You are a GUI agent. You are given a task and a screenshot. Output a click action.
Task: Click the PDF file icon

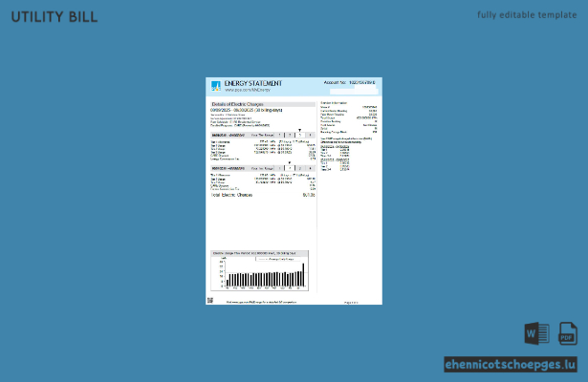pyautogui.click(x=568, y=333)
